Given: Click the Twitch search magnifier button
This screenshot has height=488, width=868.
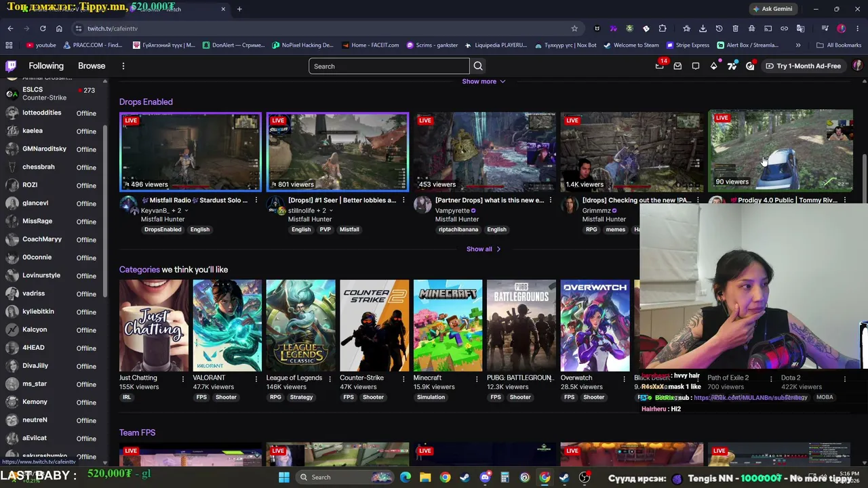Looking at the screenshot, I should (478, 66).
